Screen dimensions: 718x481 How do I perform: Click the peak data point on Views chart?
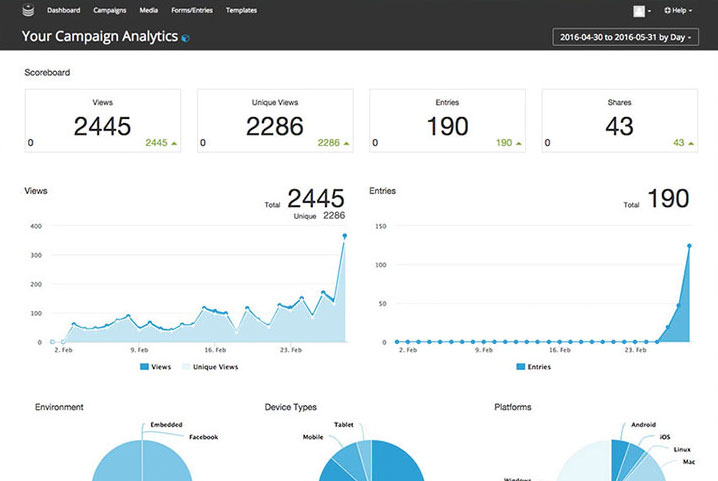tap(344, 236)
